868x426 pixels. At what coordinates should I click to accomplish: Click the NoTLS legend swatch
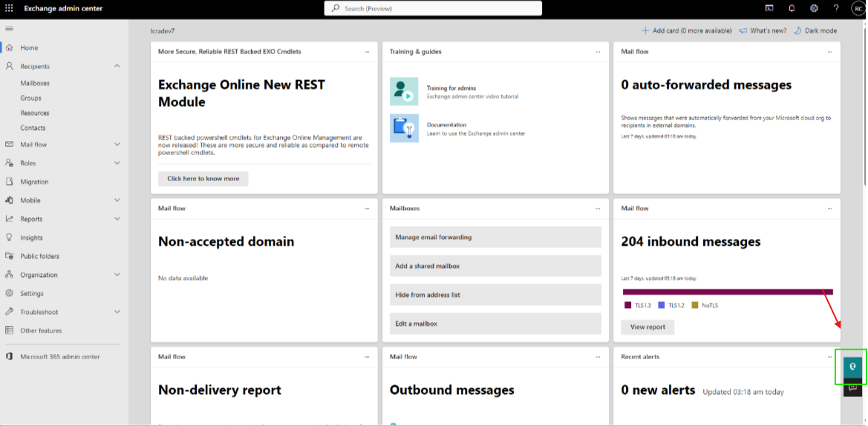[x=695, y=305]
